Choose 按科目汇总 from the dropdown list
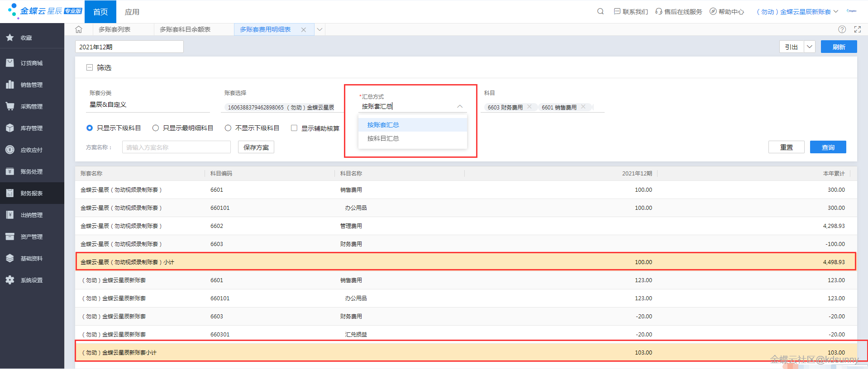The height and width of the screenshot is (369, 868). click(x=383, y=138)
